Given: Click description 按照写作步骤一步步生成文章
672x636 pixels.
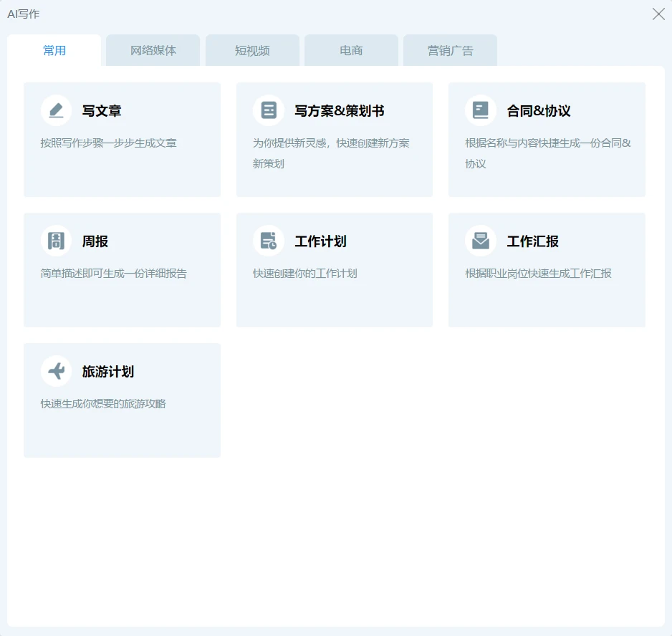Looking at the screenshot, I should [109, 143].
